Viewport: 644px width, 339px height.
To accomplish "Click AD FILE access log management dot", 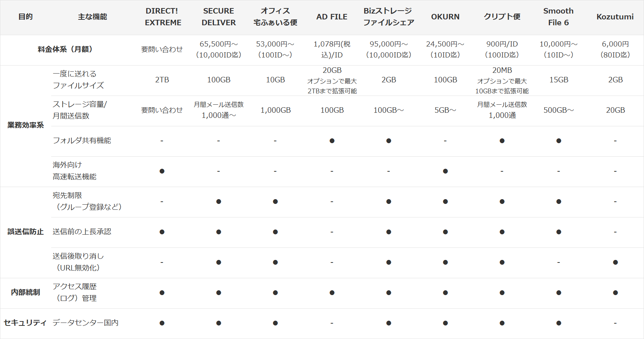I will 332,293.
